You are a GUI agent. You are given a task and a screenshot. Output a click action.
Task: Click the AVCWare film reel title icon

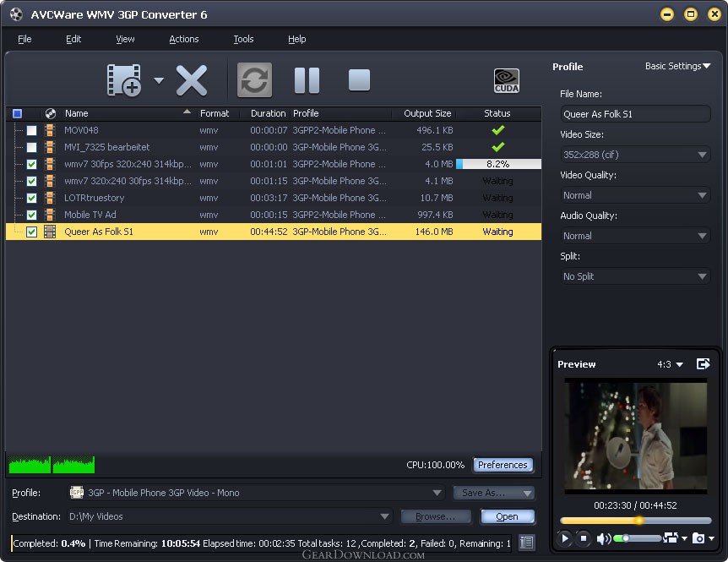(x=16, y=14)
